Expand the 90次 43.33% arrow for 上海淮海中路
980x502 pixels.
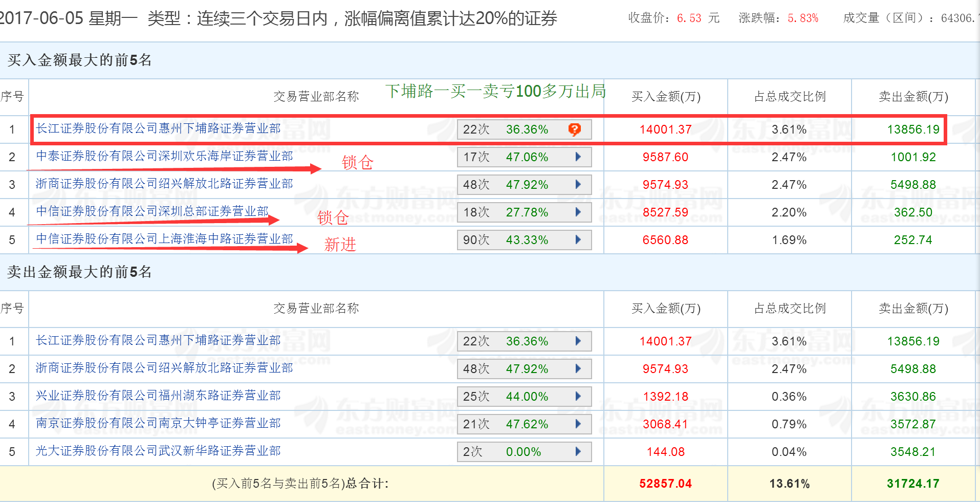pos(578,239)
